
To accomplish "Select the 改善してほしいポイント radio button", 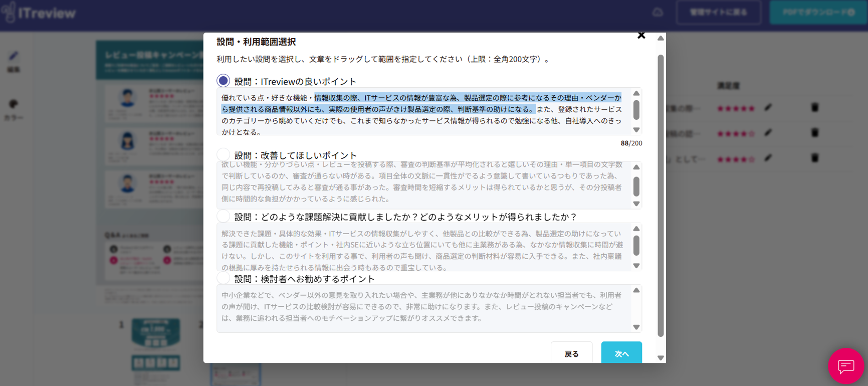I will coord(224,154).
